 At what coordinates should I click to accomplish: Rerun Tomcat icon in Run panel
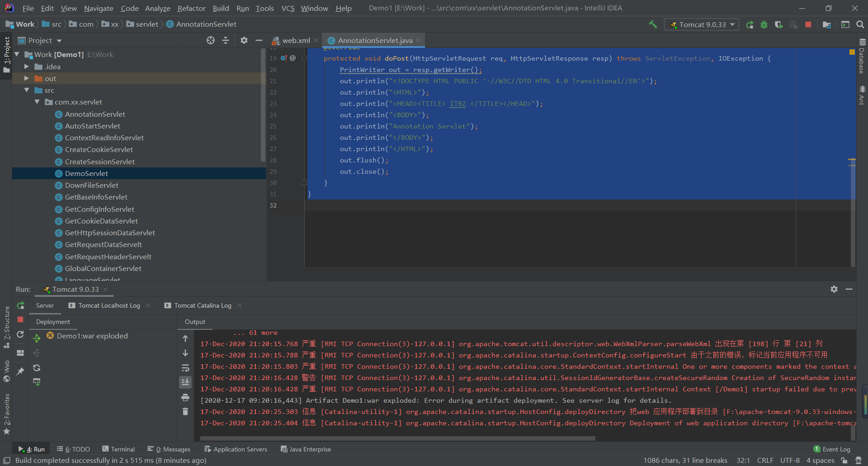[20, 305]
